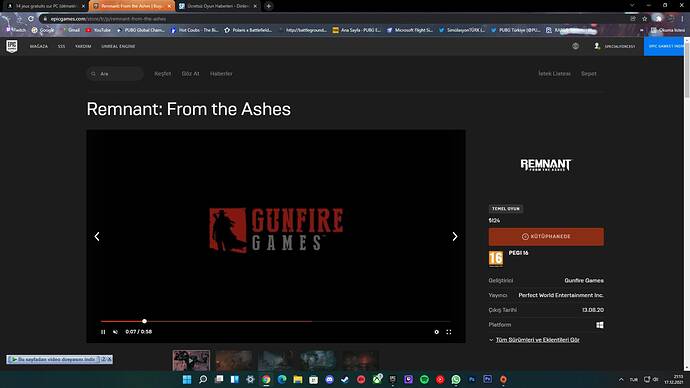Viewport: 690px width, 388px height.
Task: Seek on the video progress bar
Action: pyautogui.click(x=275, y=321)
